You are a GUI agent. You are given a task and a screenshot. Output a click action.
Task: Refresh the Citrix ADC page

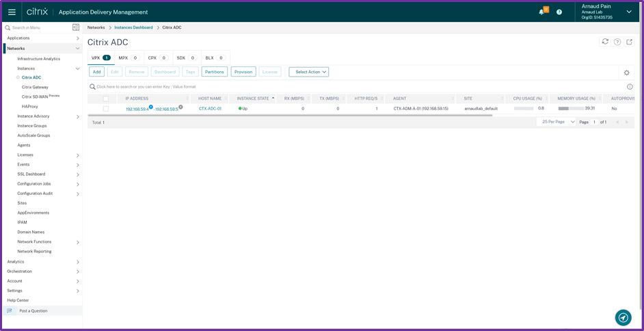[605, 42]
